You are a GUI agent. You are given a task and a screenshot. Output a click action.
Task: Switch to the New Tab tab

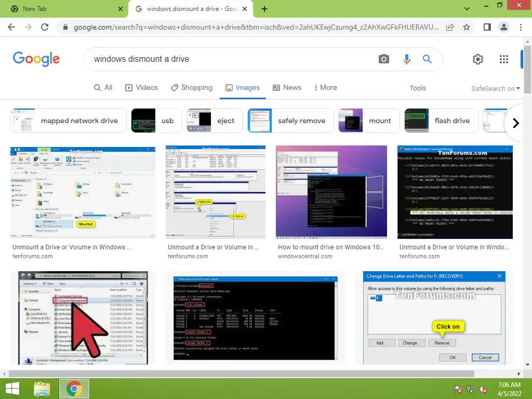click(x=64, y=9)
